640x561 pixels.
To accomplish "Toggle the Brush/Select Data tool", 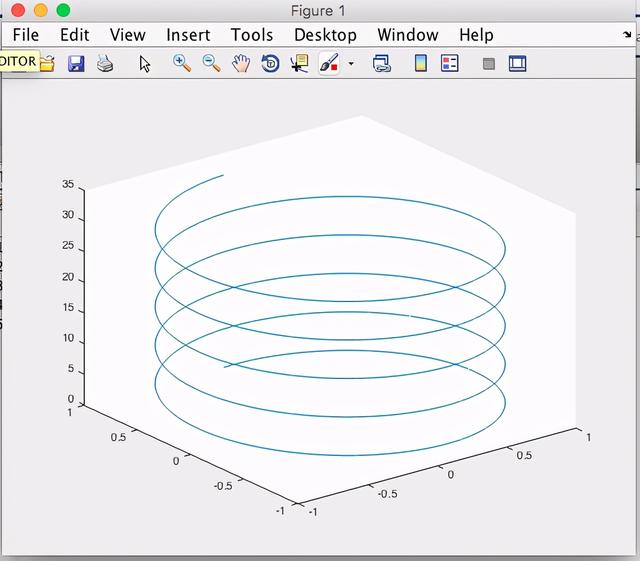I will (329, 64).
